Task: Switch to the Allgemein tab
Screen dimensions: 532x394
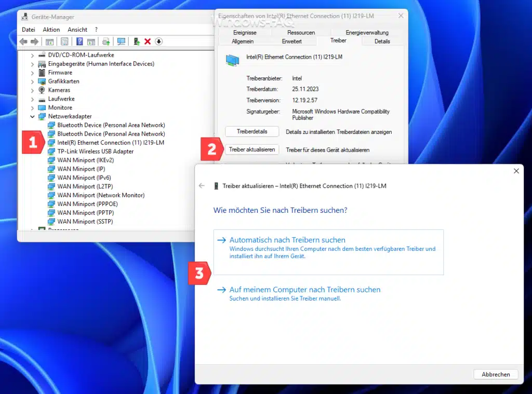Action: pyautogui.click(x=242, y=42)
